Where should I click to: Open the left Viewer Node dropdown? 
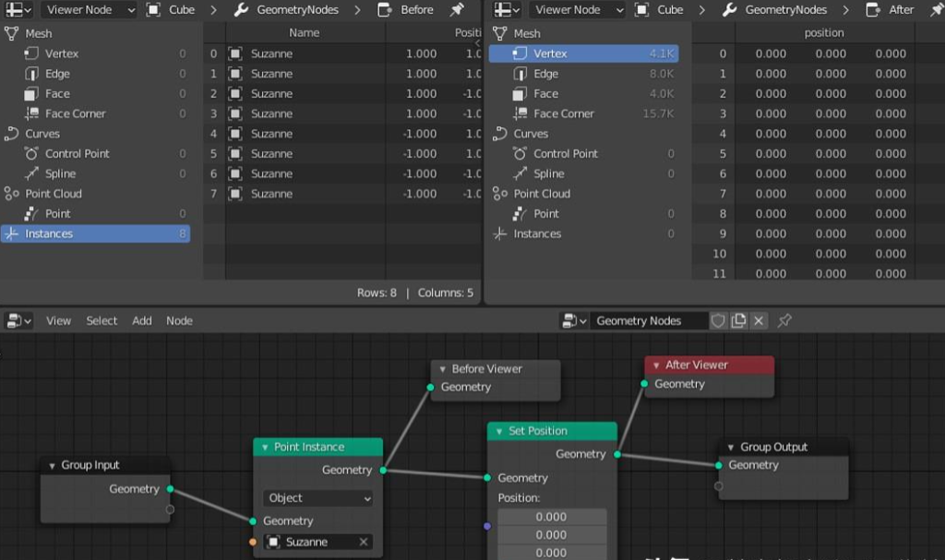click(x=90, y=10)
